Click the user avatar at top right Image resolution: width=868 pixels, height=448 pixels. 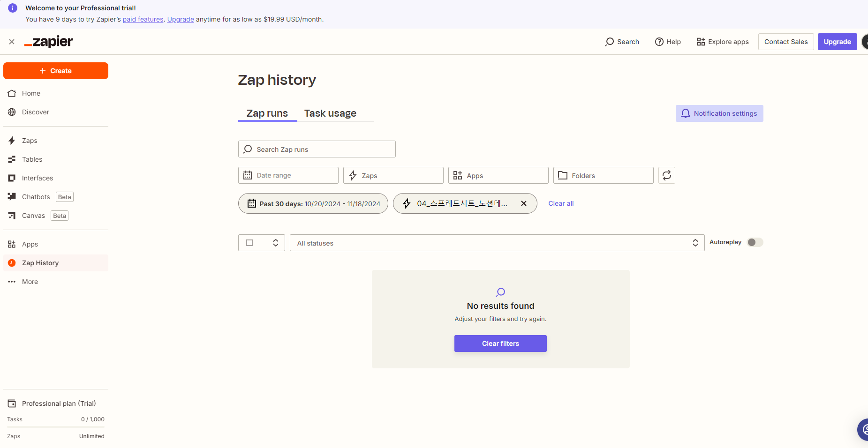pos(865,42)
